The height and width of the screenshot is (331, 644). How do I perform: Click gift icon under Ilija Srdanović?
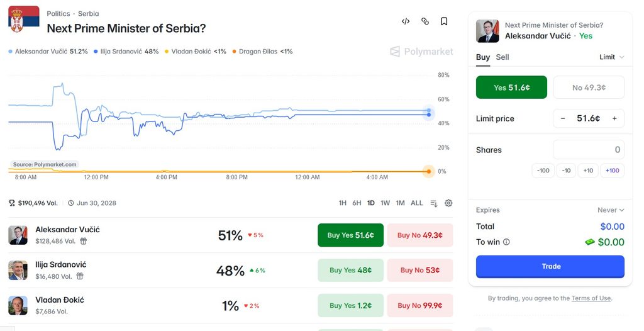tap(80, 276)
